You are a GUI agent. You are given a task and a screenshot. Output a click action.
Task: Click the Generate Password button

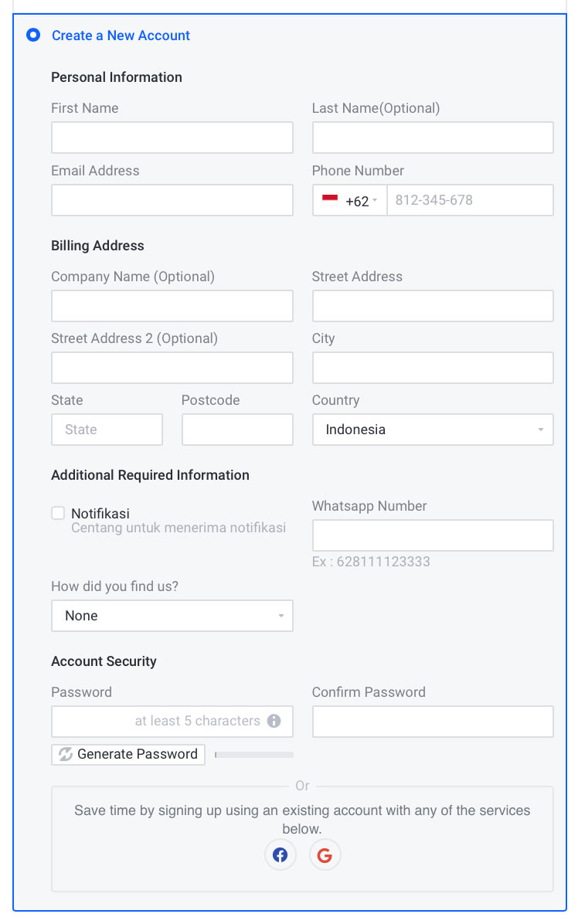pos(127,754)
